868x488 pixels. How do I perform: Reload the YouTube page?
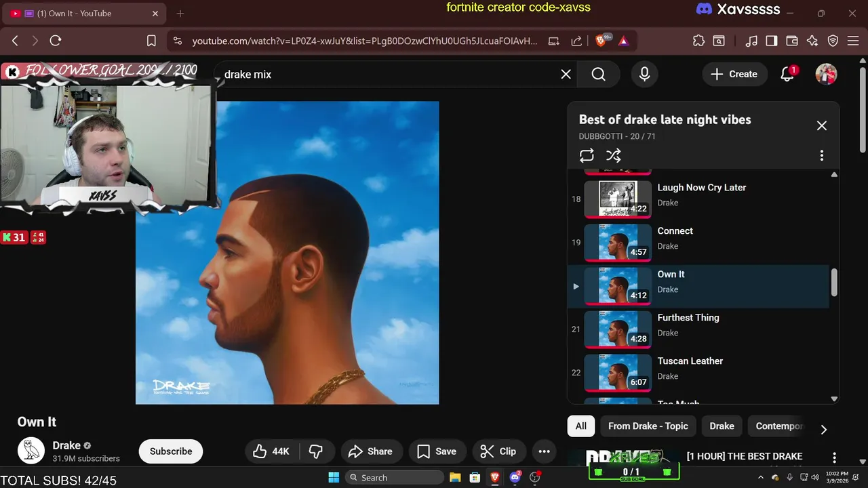click(x=56, y=41)
